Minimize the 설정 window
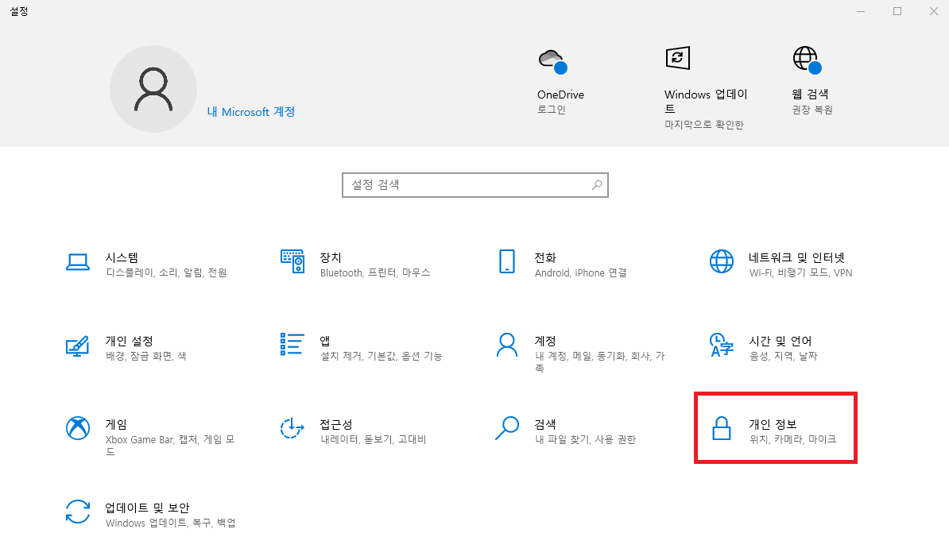Viewport: 949px width, 560px height. coord(861,11)
